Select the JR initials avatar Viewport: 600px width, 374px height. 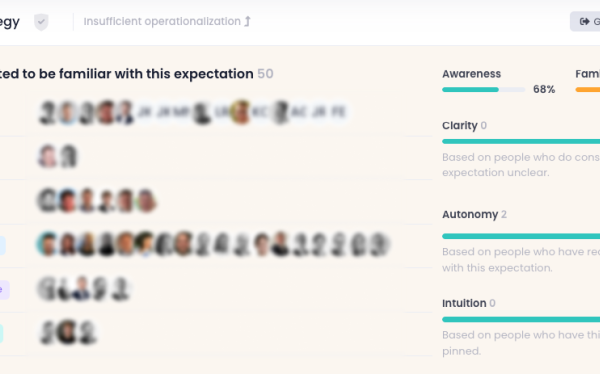[x=319, y=112]
